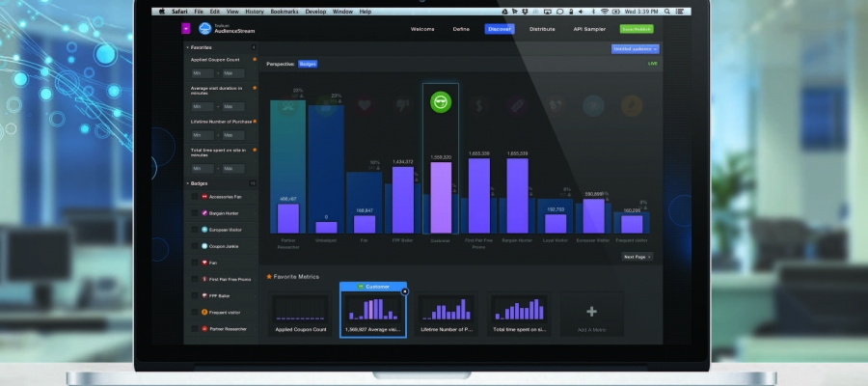Enable the Coupon Junkie badge checkbox

pyautogui.click(x=194, y=246)
